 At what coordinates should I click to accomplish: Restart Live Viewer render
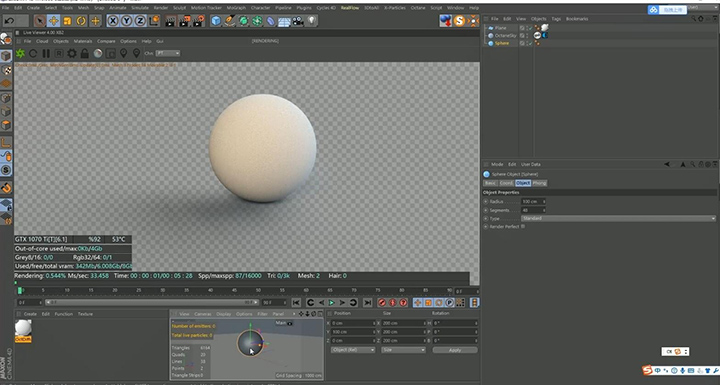coord(33,53)
